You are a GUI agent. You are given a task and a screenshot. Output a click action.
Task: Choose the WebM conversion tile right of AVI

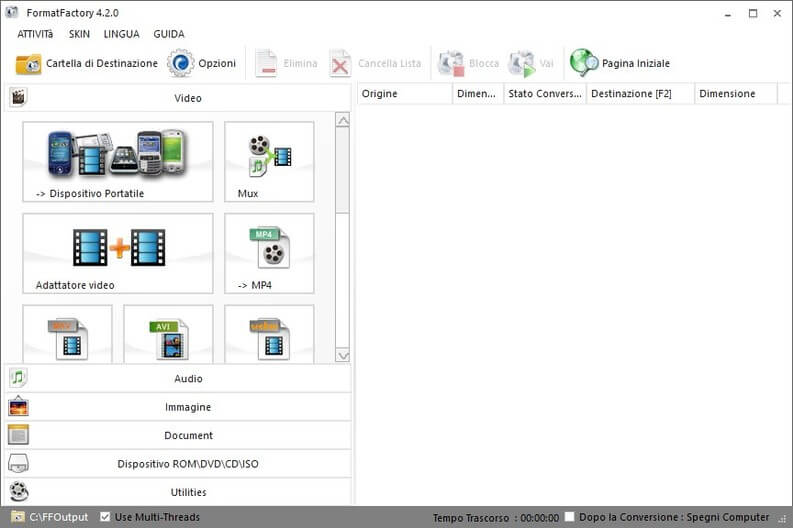tap(269, 334)
